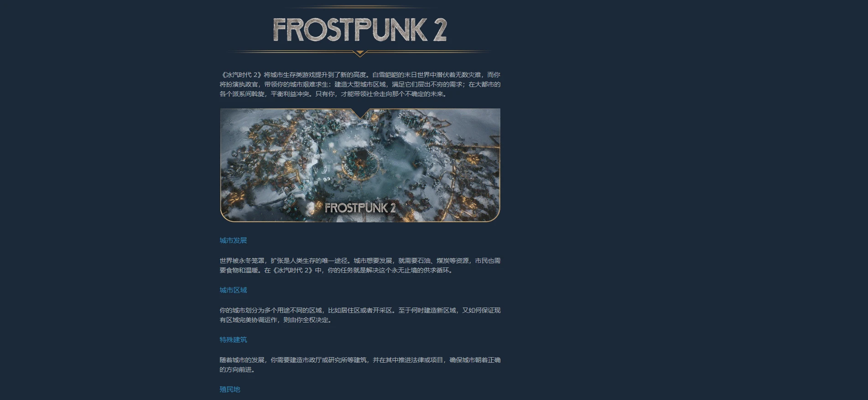Click the intro paragraph starting with 《冰汽时代 2》
The width and height of the screenshot is (868, 400).
pos(360,84)
